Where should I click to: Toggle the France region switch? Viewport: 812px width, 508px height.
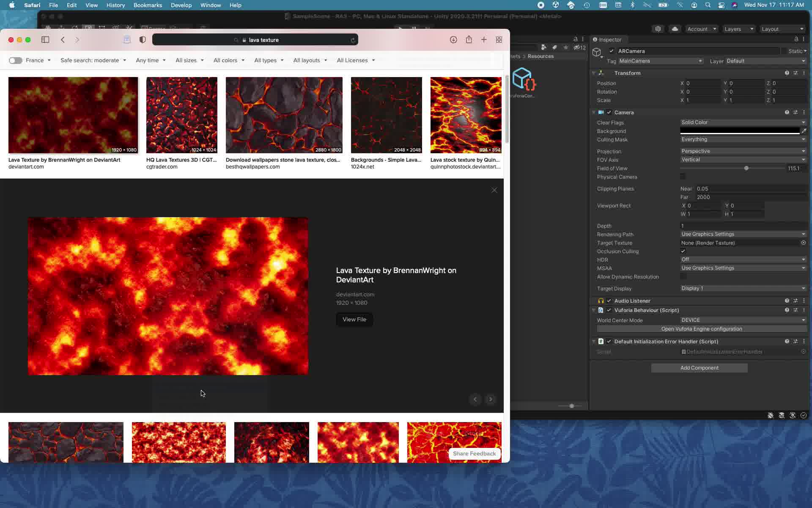(16, 61)
